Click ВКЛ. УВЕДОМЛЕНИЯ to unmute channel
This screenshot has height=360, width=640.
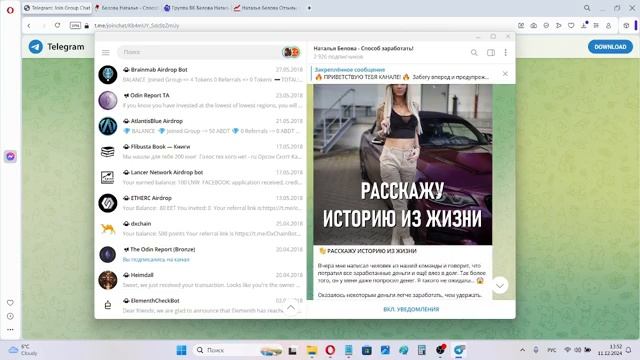click(411, 309)
